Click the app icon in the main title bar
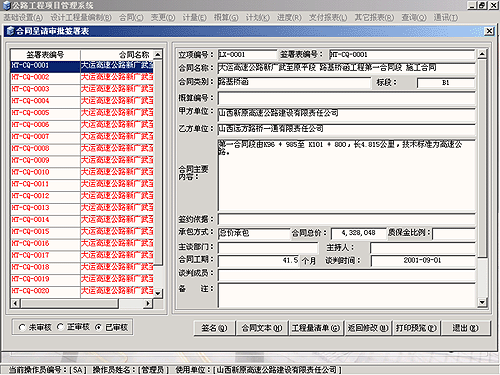500x375 pixels. pos(7,5)
